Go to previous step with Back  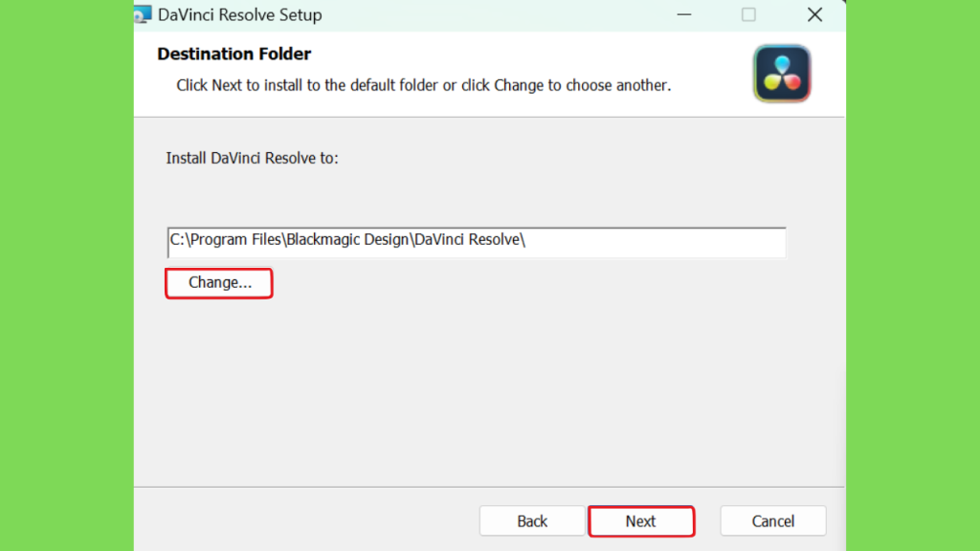[532, 521]
